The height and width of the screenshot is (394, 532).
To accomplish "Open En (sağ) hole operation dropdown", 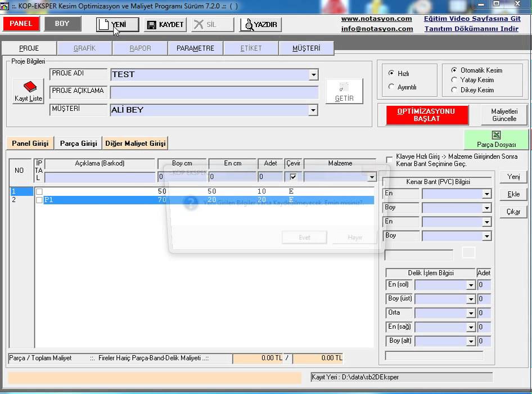I will (x=471, y=328).
